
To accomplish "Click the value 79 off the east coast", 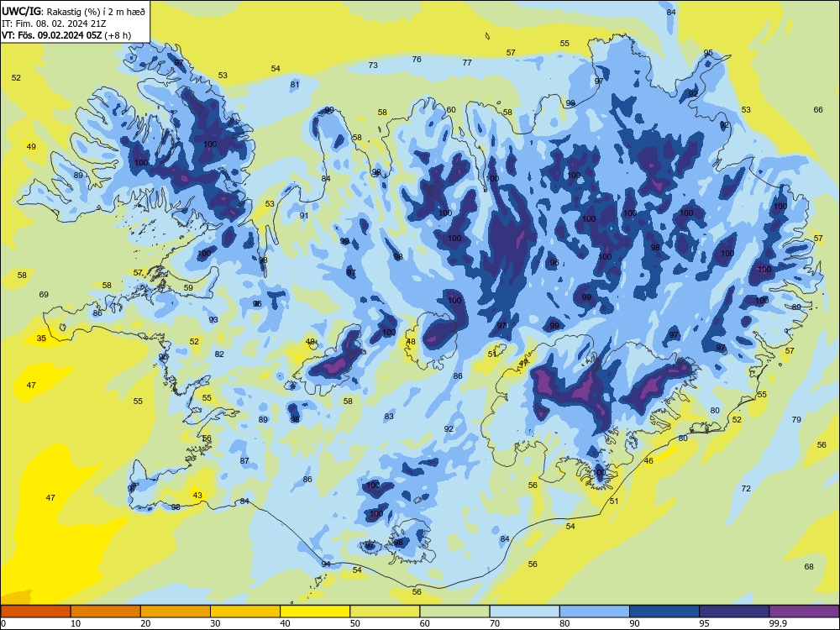I will click(796, 419).
